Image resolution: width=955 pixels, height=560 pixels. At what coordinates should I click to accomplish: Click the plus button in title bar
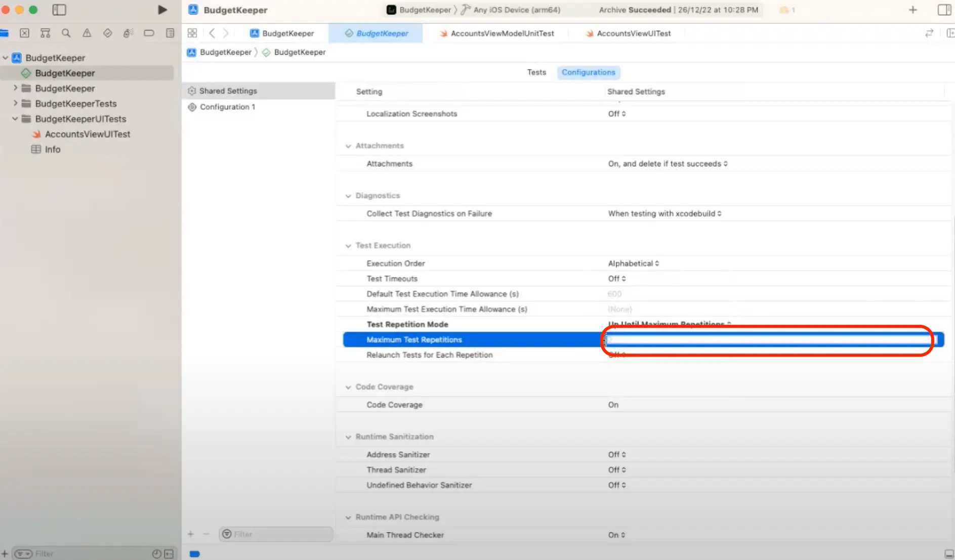tap(912, 10)
